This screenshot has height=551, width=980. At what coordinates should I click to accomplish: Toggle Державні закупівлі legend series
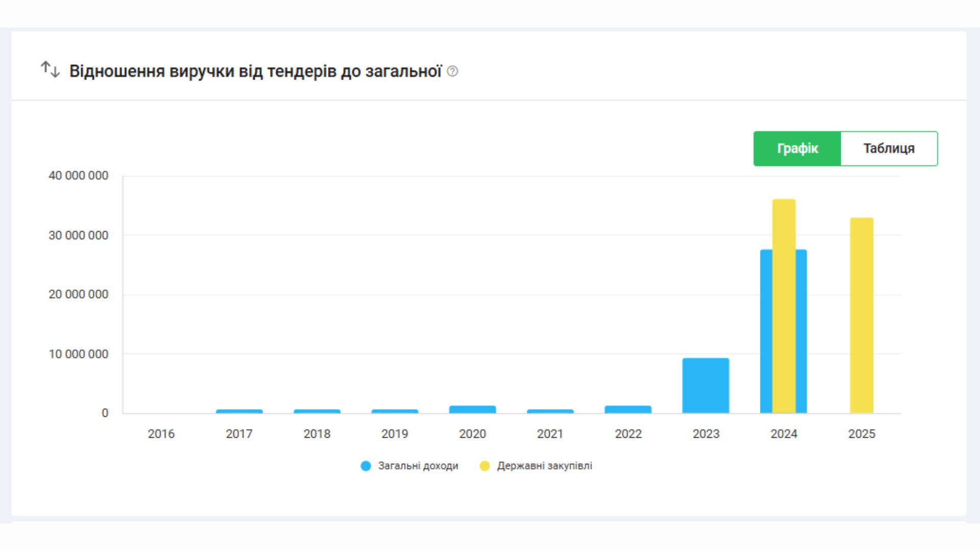pyautogui.click(x=544, y=466)
